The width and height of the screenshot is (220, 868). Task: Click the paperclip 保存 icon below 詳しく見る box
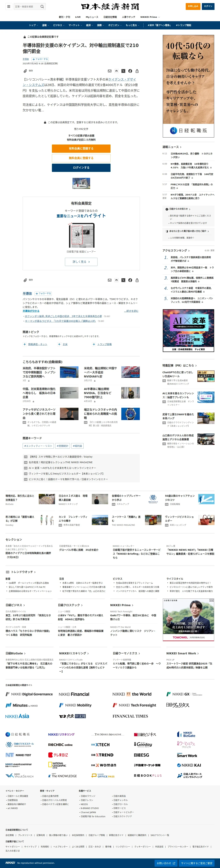tap(25, 280)
